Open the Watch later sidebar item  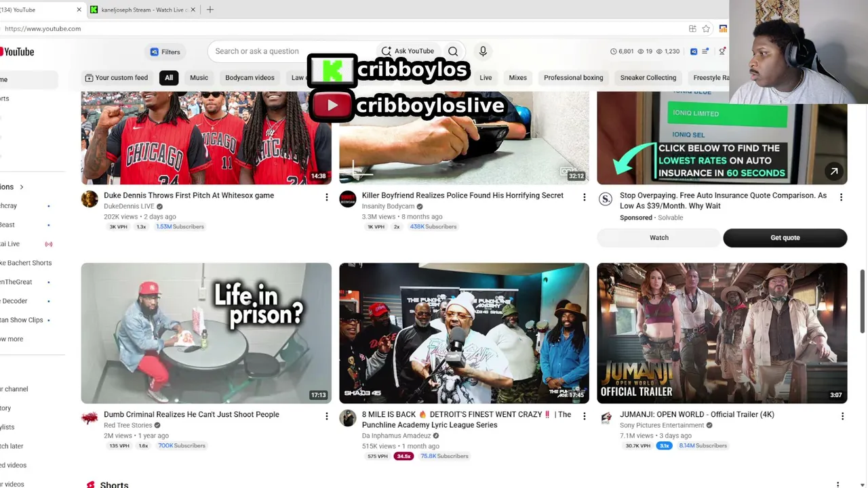(x=12, y=446)
